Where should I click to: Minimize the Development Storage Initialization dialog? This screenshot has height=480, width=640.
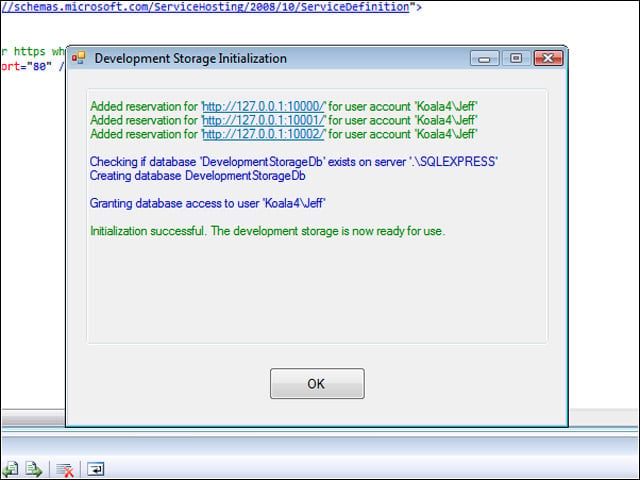(484, 58)
